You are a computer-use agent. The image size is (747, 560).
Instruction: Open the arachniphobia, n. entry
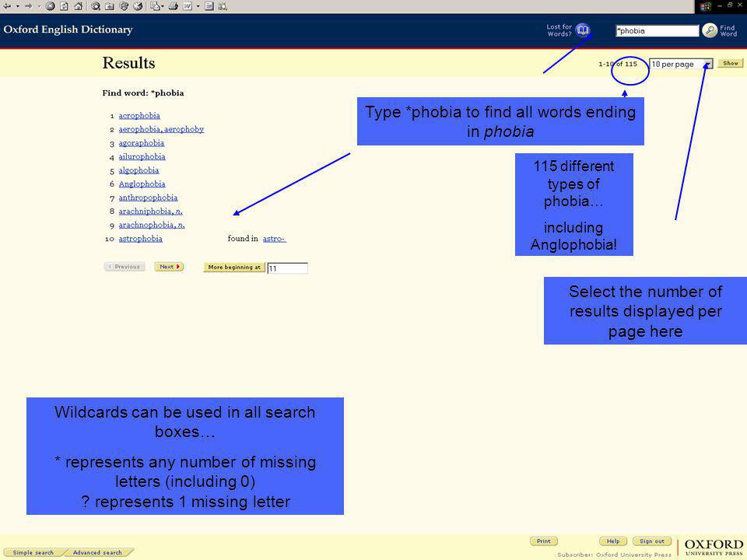tap(150, 212)
